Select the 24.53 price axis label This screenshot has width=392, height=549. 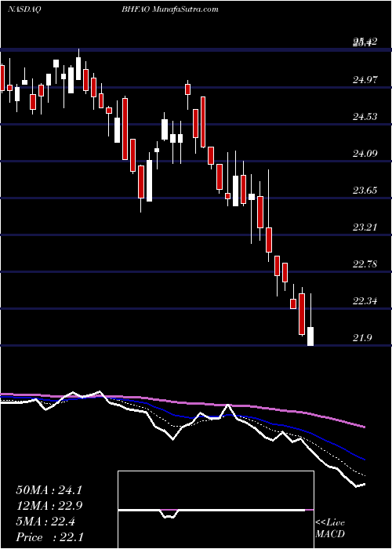tap(365, 116)
